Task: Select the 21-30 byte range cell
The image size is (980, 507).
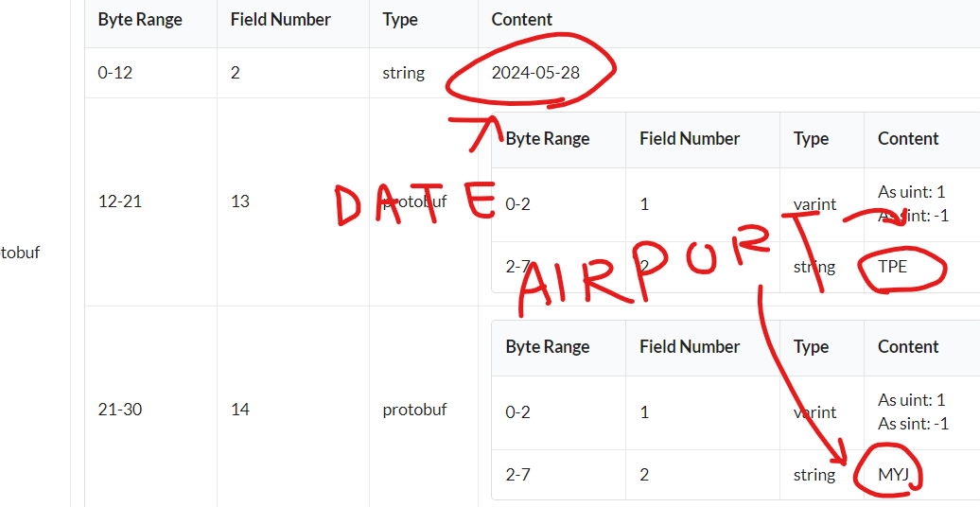Action: pyautogui.click(x=120, y=410)
